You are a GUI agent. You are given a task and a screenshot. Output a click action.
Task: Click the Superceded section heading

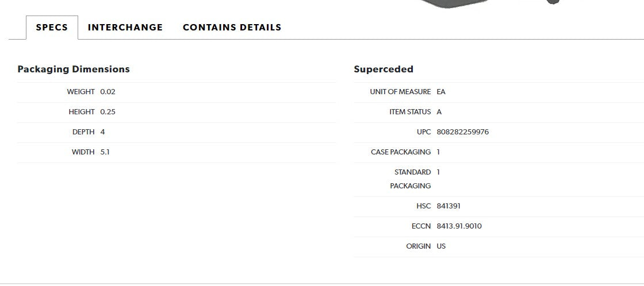click(384, 69)
